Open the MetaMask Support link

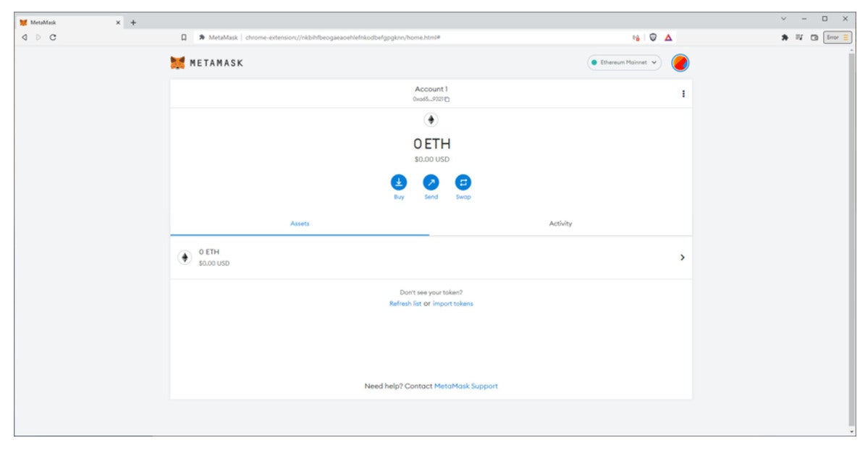[x=465, y=387]
